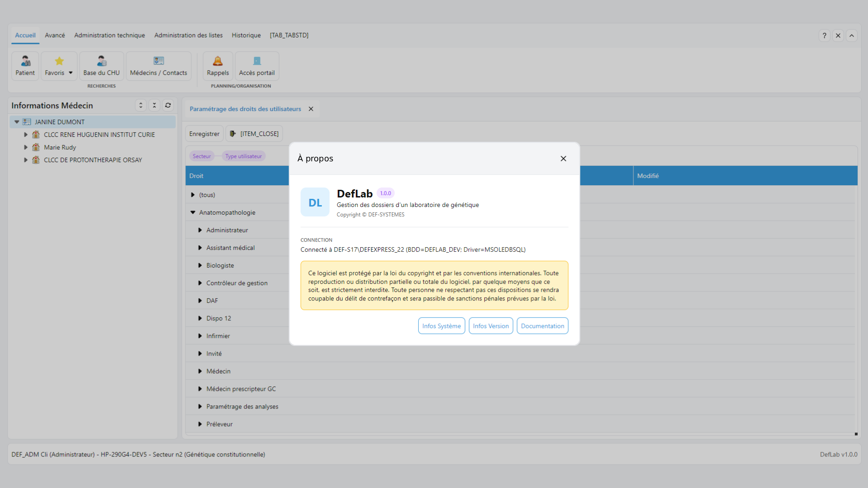Click the DEF_ADM Cli status bar text
Image resolution: width=868 pixels, height=488 pixels.
tap(138, 455)
